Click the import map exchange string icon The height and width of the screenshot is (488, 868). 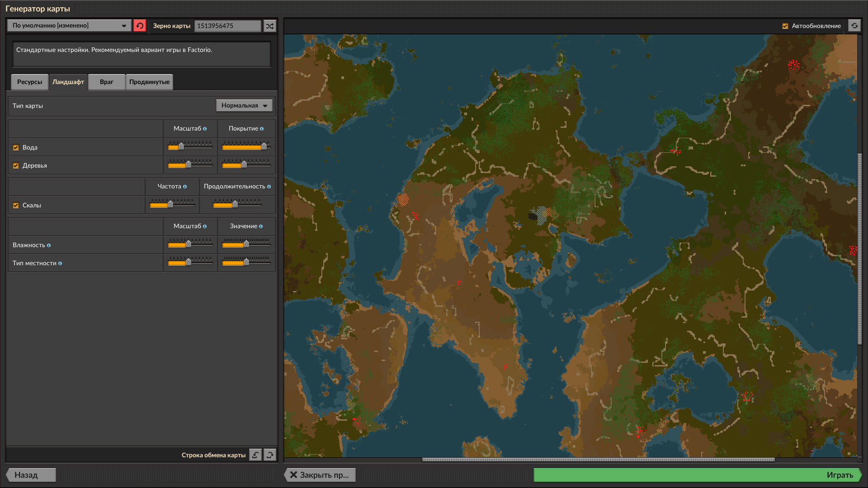(x=255, y=455)
